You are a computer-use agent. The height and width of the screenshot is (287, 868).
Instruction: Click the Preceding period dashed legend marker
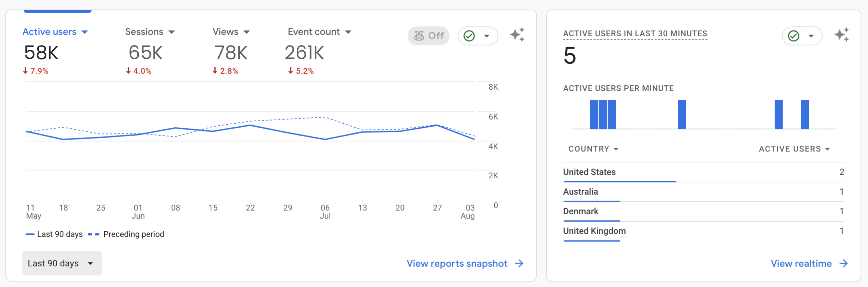(x=94, y=234)
